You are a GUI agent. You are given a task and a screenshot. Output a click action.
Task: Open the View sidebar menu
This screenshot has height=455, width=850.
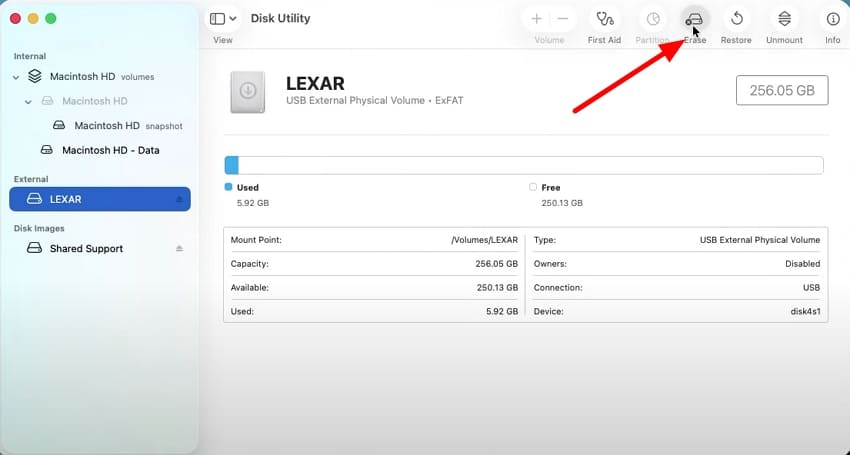click(x=223, y=19)
